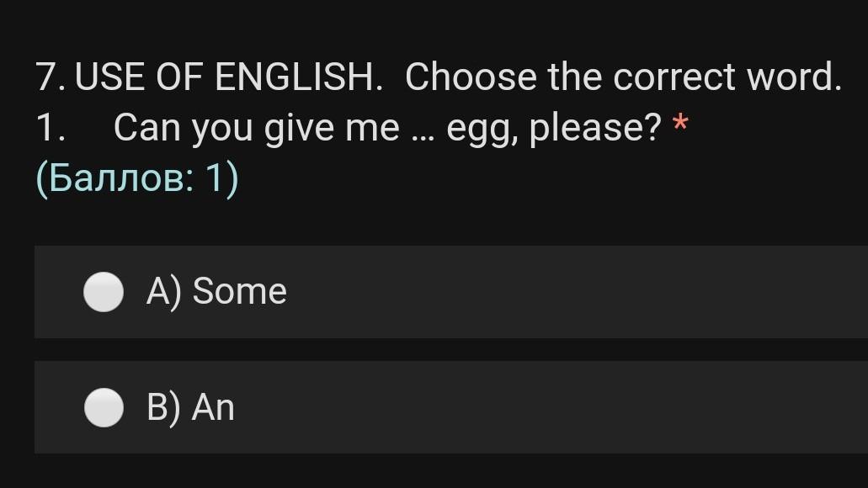This screenshot has height=488, width=868.
Task: Select the radio button for An
Action: (104, 407)
